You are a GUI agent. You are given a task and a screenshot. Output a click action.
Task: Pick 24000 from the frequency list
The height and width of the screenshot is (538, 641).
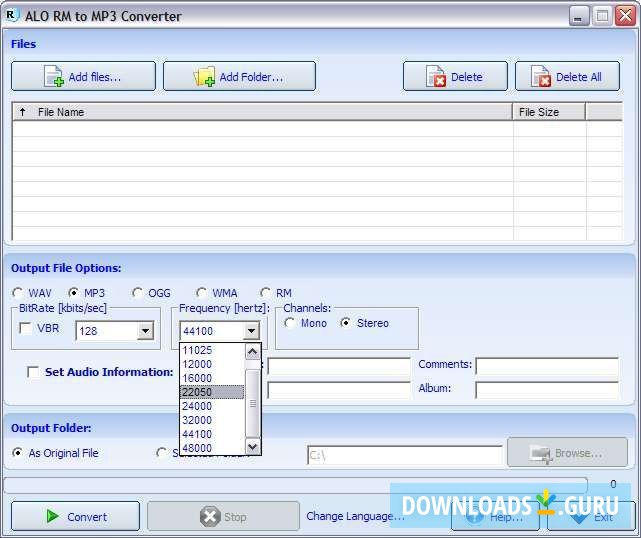tap(212, 406)
